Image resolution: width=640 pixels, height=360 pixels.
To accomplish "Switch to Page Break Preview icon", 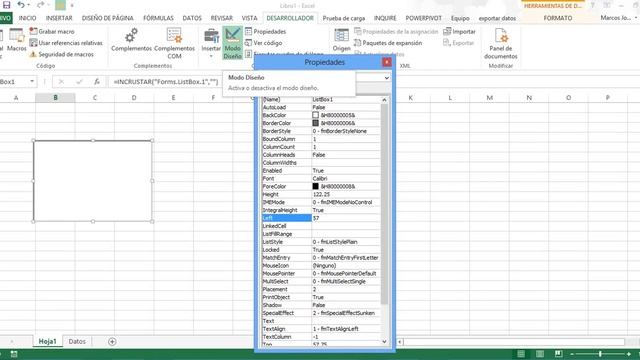I will [x=558, y=353].
